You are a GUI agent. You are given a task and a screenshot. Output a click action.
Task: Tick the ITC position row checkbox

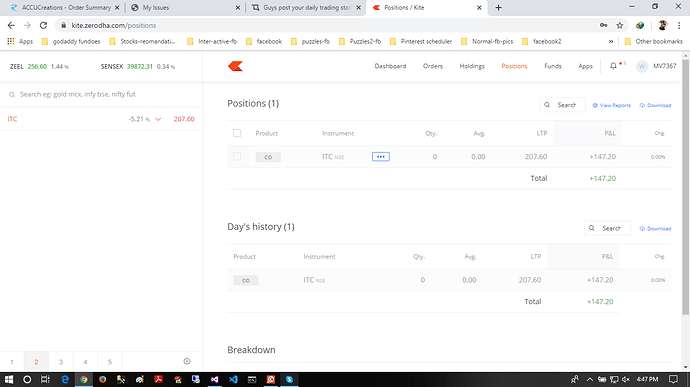click(x=237, y=157)
